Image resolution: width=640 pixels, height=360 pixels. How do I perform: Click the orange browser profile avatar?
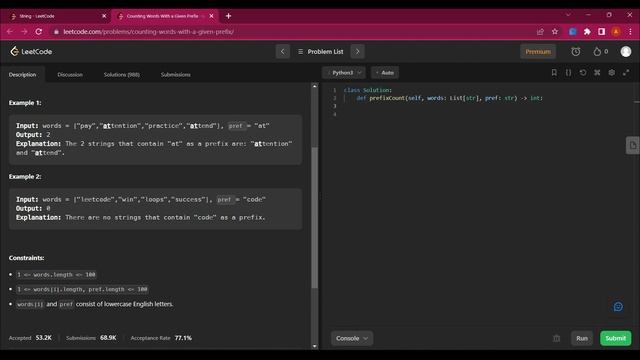pos(616,31)
